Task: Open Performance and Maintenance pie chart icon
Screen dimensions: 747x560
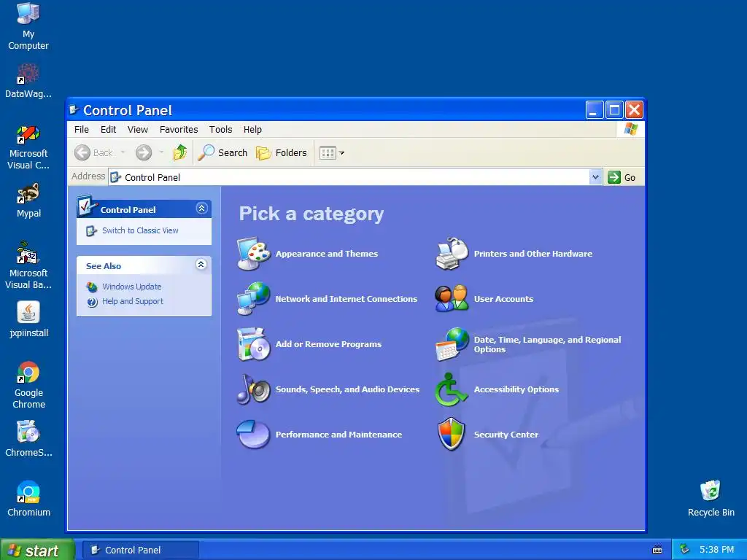Action: click(253, 435)
